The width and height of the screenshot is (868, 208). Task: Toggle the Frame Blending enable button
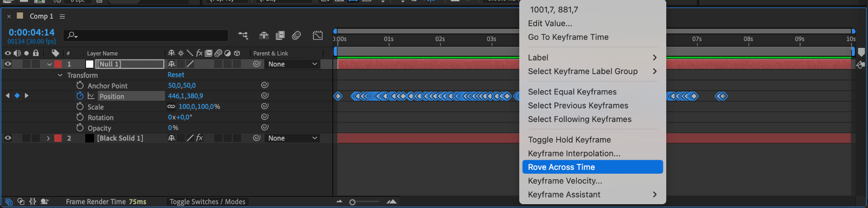point(280,36)
